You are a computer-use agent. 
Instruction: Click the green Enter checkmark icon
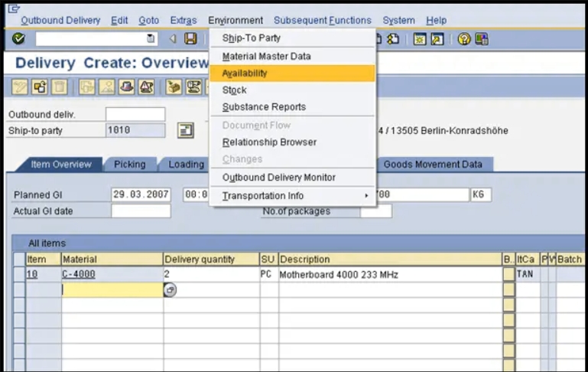(x=19, y=39)
